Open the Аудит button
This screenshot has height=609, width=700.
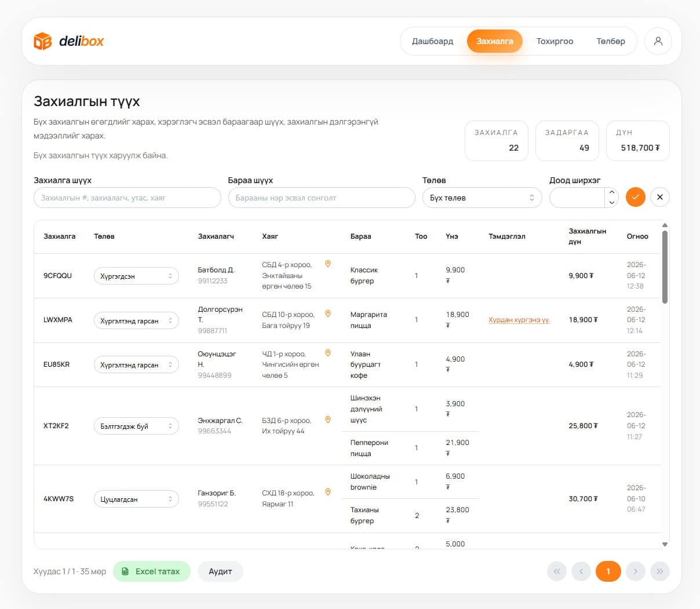(220, 571)
